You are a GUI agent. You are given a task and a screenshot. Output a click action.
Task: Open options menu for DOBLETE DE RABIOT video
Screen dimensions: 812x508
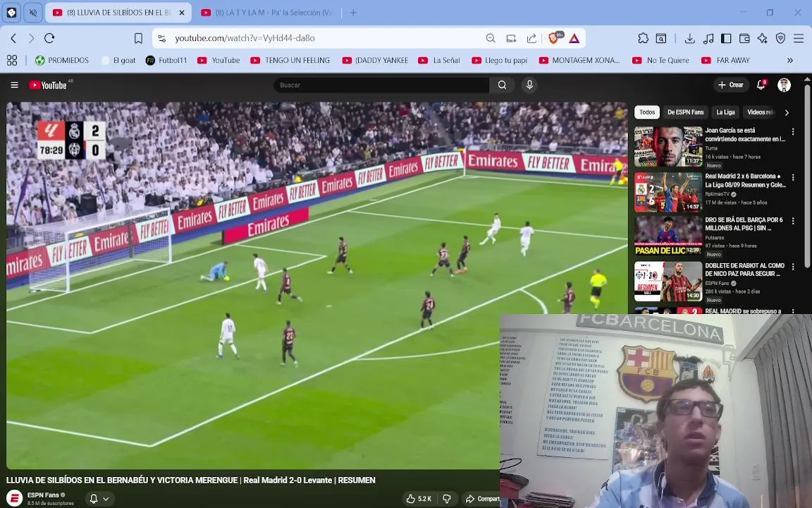click(793, 267)
